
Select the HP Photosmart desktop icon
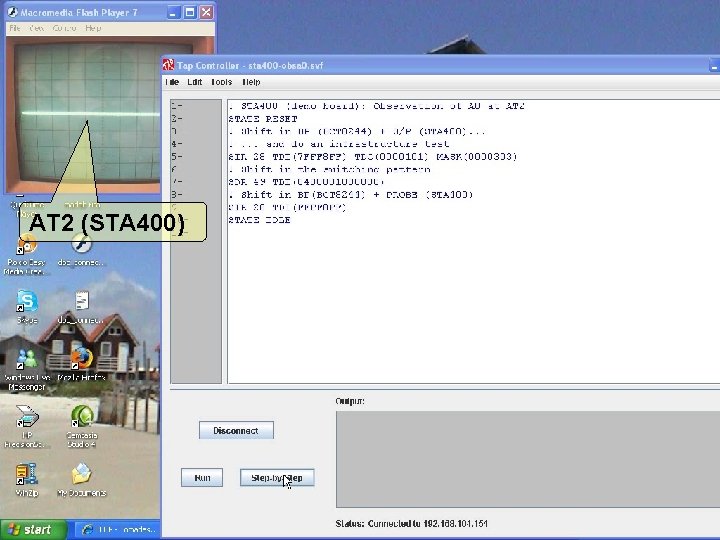(27, 426)
